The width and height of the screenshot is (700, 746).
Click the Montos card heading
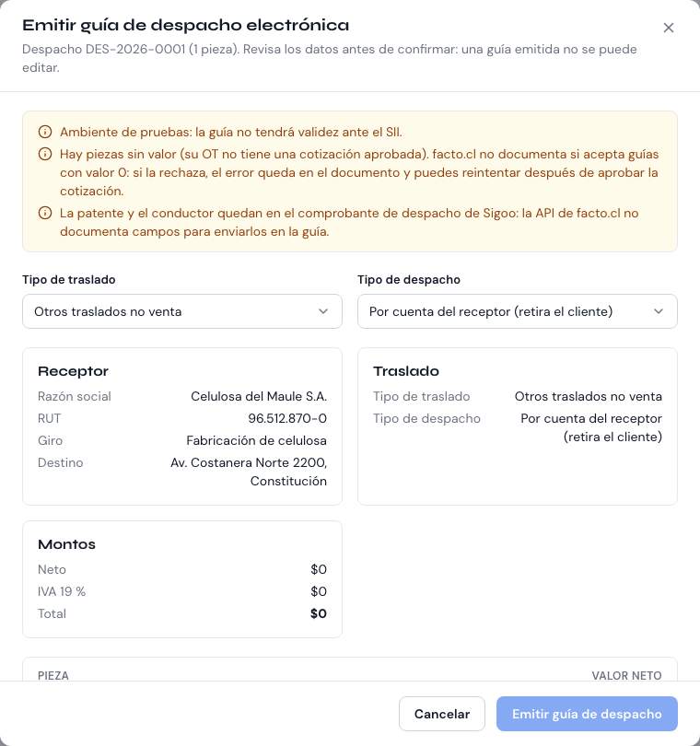(x=66, y=544)
